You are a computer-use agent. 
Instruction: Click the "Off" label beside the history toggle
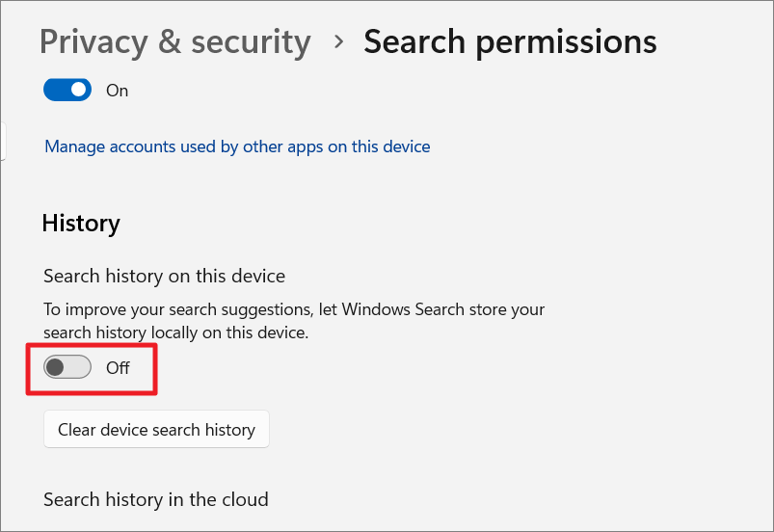(118, 368)
